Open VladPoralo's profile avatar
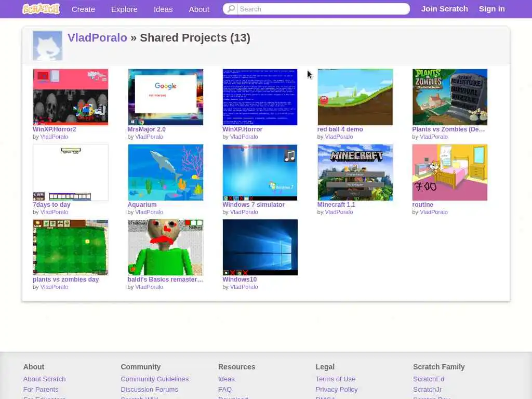The height and width of the screenshot is (399, 532). click(47, 46)
